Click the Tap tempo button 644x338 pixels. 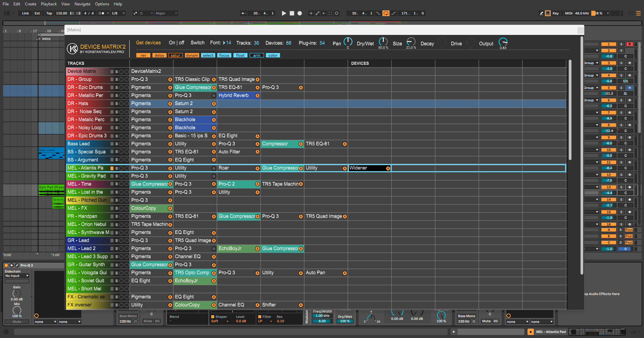[x=49, y=13]
